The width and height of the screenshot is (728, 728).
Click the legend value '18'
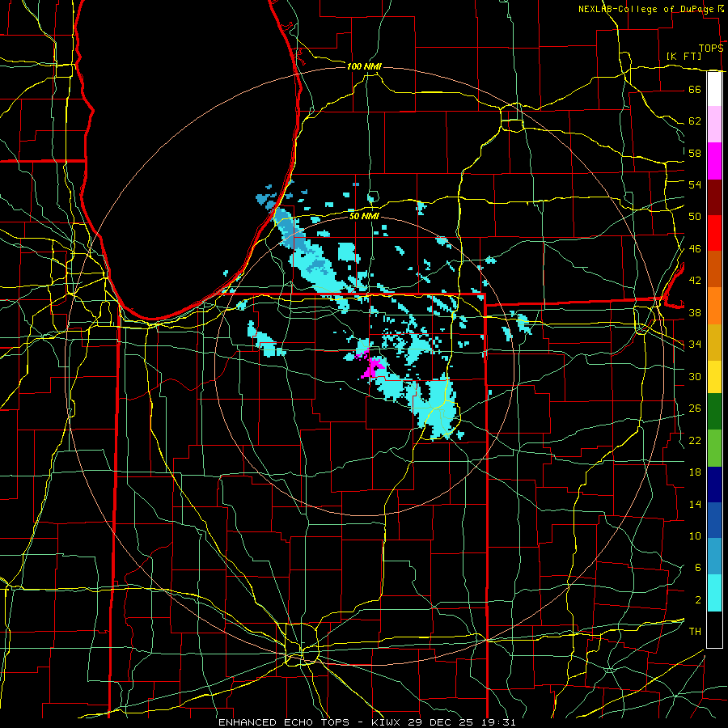(695, 472)
